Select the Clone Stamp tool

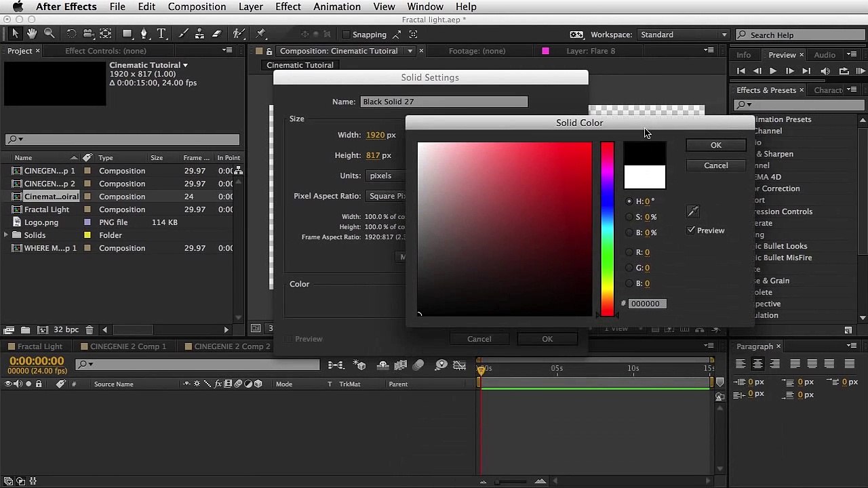[200, 33]
